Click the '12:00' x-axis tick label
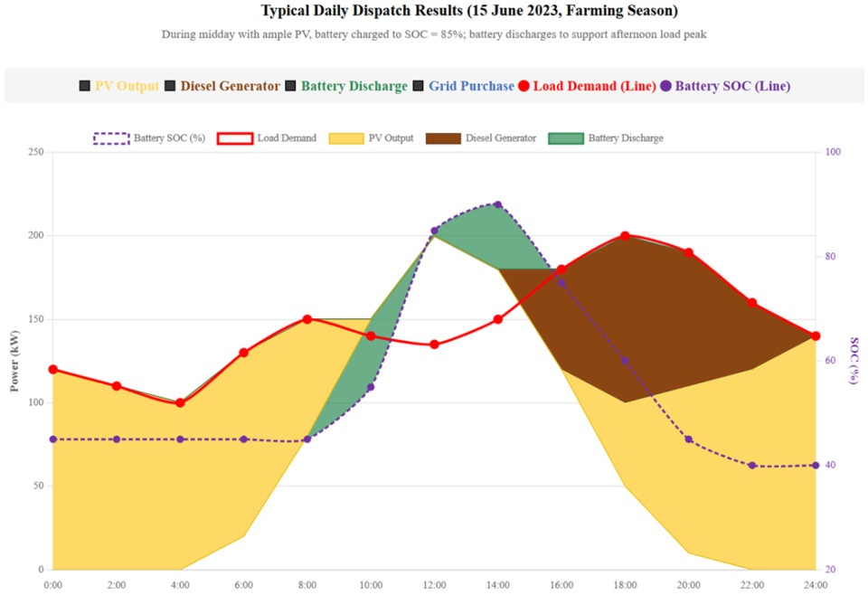This screenshot has width=868, height=595. pos(435,585)
